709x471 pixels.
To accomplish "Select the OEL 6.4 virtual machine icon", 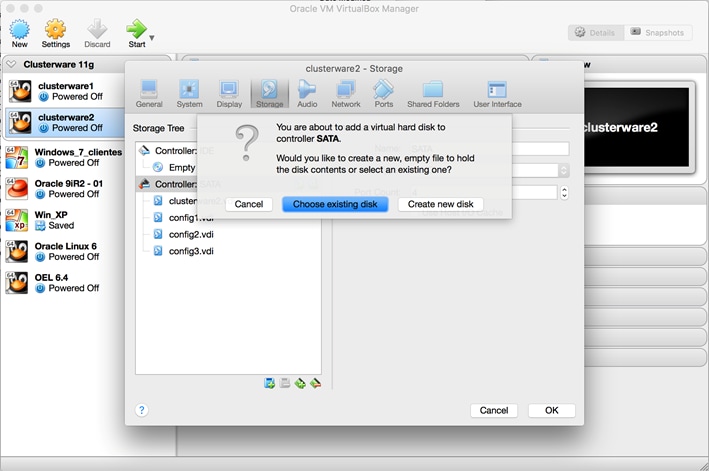I will point(17,283).
